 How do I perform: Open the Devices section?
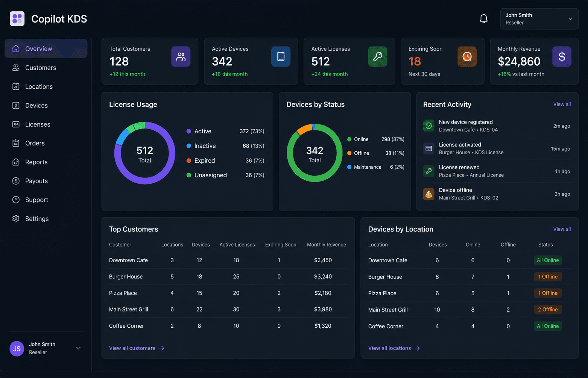click(x=46, y=105)
